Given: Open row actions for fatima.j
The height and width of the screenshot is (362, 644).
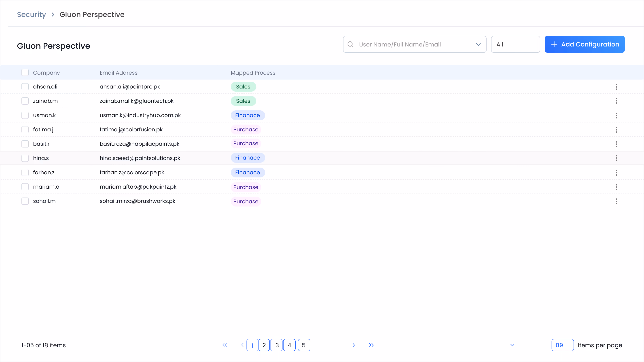Looking at the screenshot, I should point(616,130).
